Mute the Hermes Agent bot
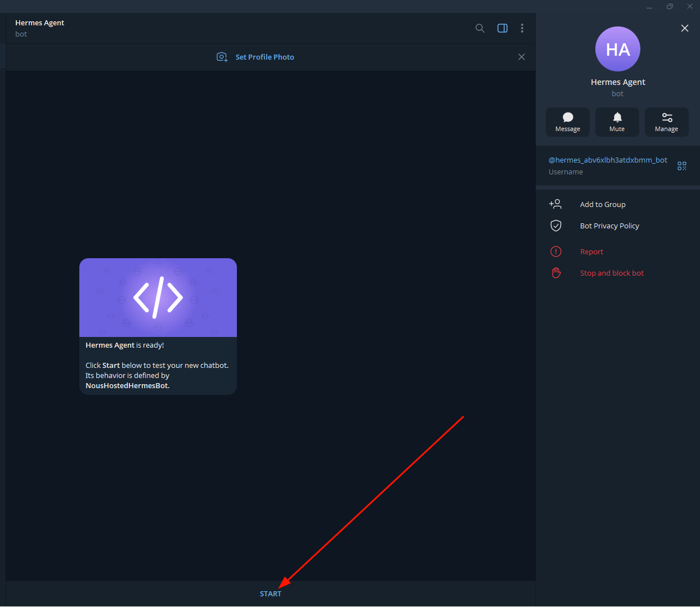The image size is (700, 607). click(617, 122)
